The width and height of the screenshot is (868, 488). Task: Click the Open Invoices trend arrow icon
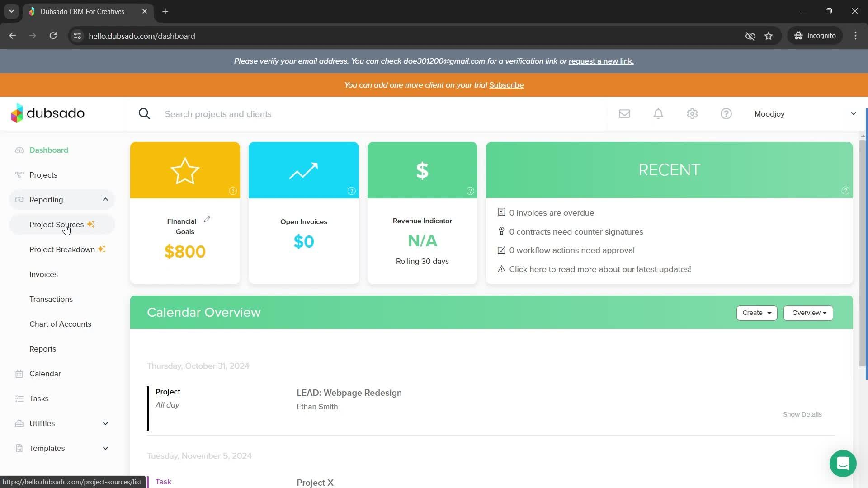303,171
